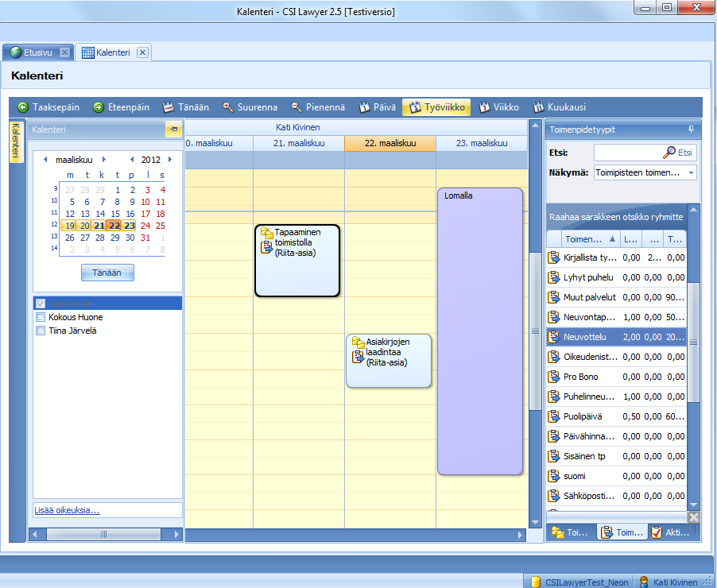
Task: Click activity icon on Asiakirjojen laadintaa appointment
Action: pyautogui.click(x=358, y=357)
